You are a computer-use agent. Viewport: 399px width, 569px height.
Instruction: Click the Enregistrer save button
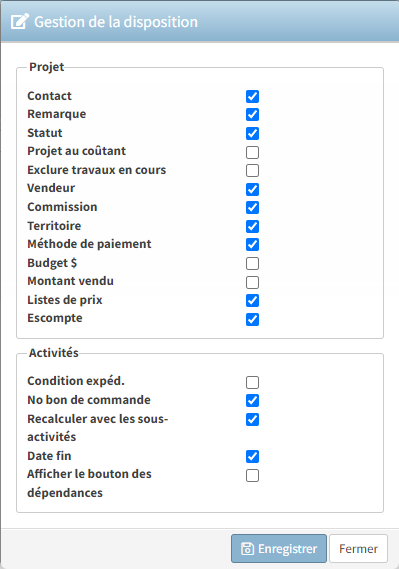[279, 549]
